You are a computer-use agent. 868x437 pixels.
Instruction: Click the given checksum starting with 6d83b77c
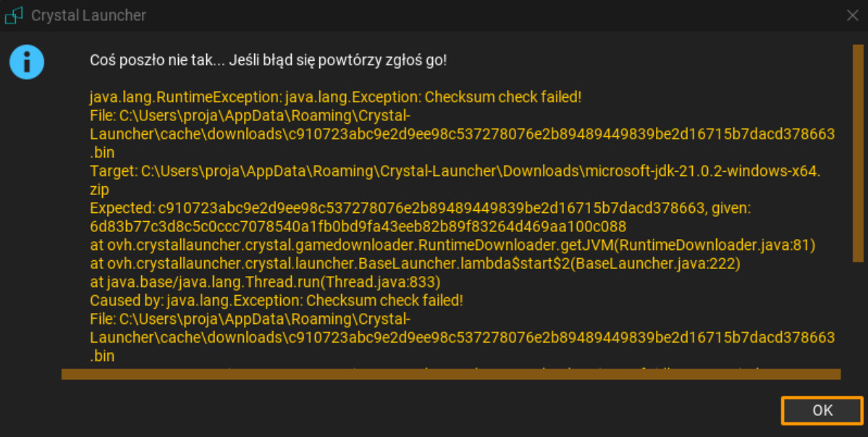(358, 227)
